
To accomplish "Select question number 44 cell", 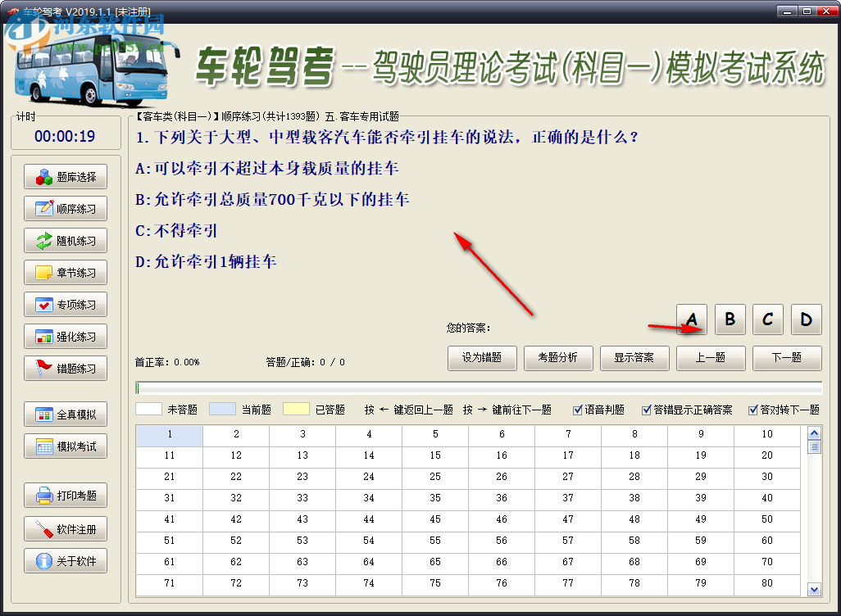I will [x=369, y=521].
